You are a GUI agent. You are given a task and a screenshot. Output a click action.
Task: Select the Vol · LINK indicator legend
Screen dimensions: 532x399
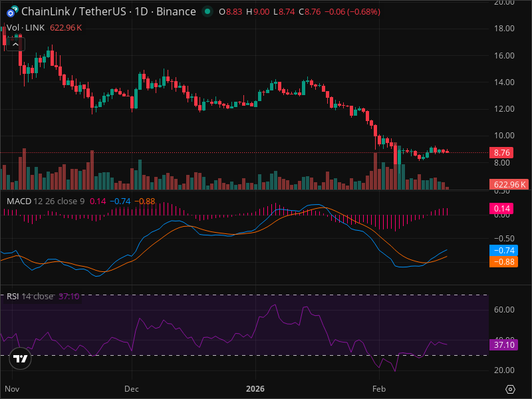(x=26, y=28)
